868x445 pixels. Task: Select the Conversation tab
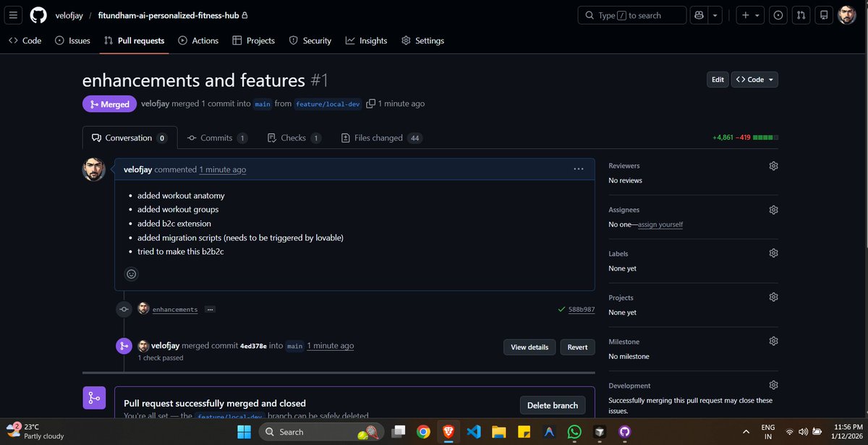click(130, 137)
